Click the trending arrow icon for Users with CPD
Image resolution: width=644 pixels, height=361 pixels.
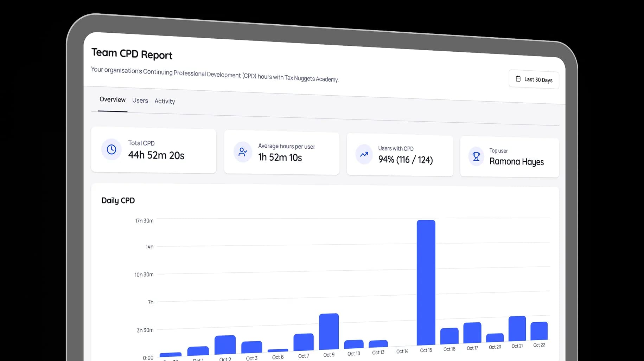tap(364, 154)
